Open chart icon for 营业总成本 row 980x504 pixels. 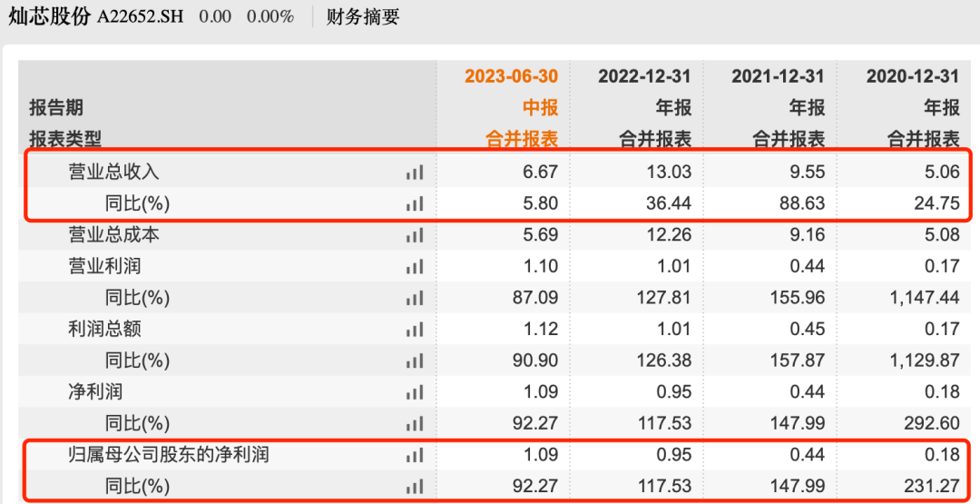pos(415,235)
